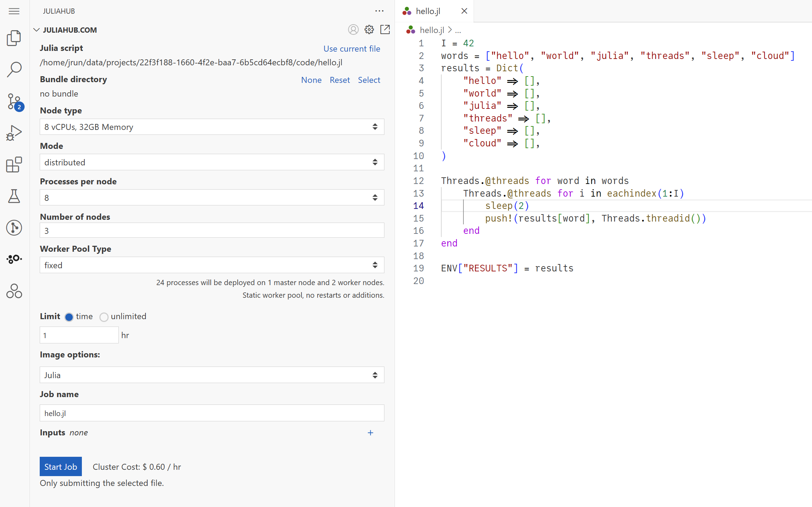This screenshot has height=507, width=812.
Task: Click the 'Inputs none' label
Action: pyautogui.click(x=64, y=433)
